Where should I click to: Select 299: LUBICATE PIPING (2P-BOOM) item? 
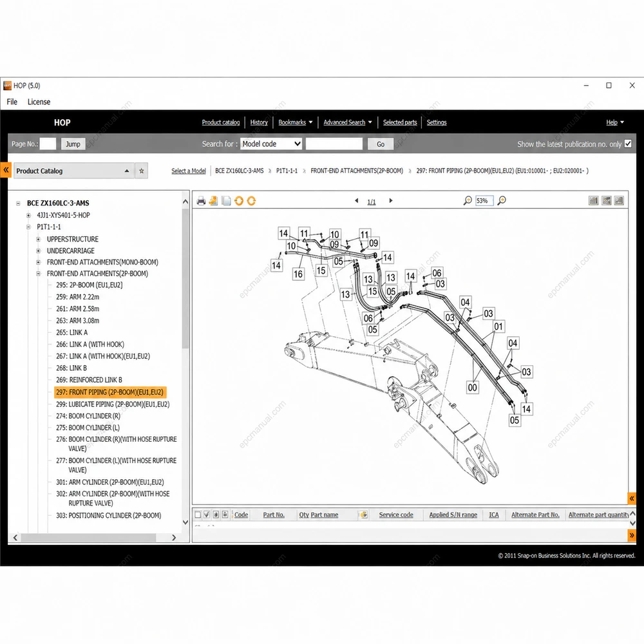click(113, 404)
